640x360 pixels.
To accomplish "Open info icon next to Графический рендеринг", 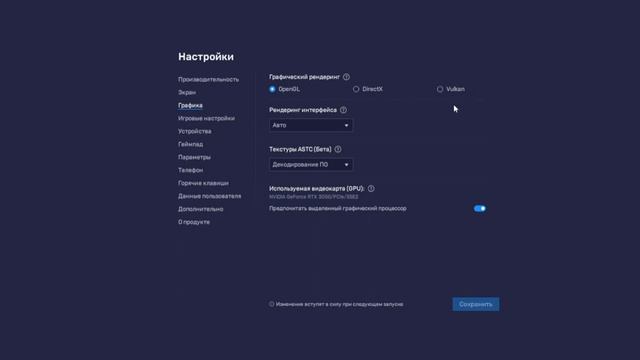I will pyautogui.click(x=346, y=77).
